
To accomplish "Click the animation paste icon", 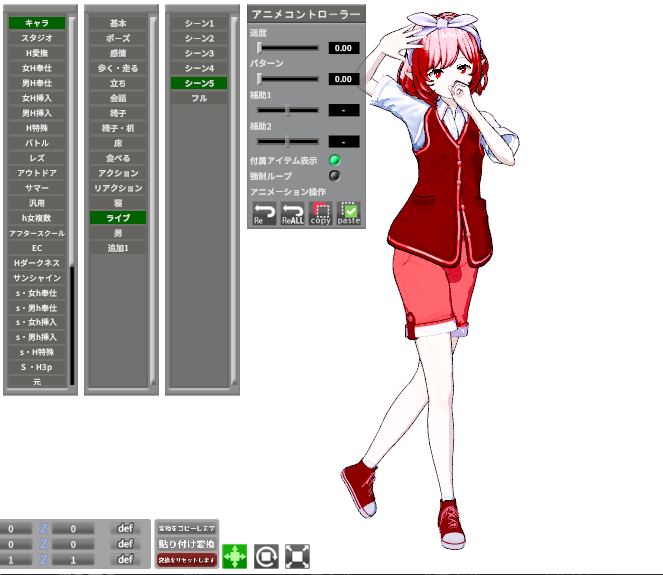I will tap(349, 213).
